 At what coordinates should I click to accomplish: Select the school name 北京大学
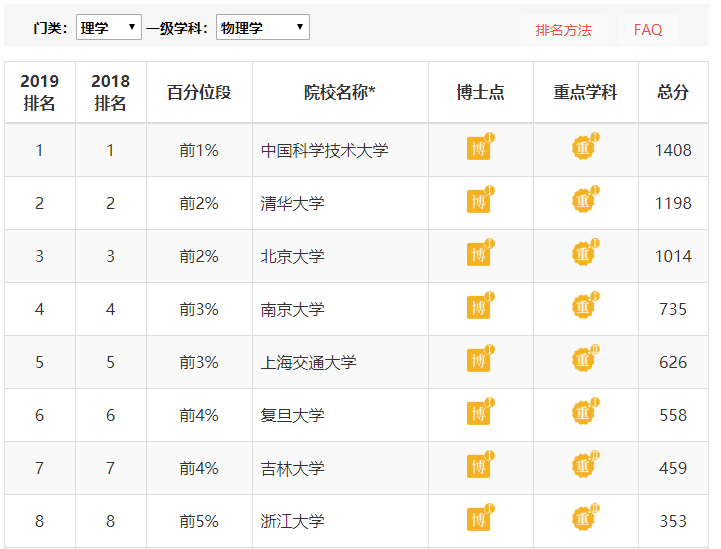tap(292, 256)
